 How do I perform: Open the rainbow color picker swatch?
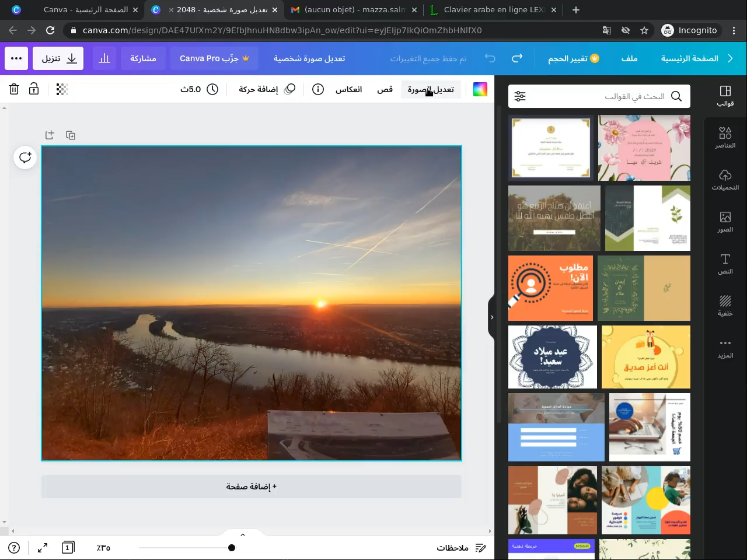point(480,89)
